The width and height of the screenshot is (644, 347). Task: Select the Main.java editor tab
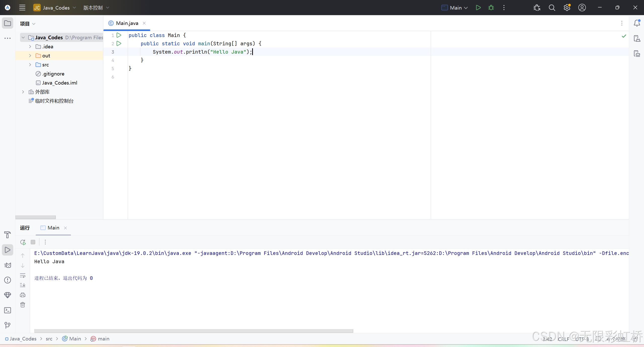[127, 23]
